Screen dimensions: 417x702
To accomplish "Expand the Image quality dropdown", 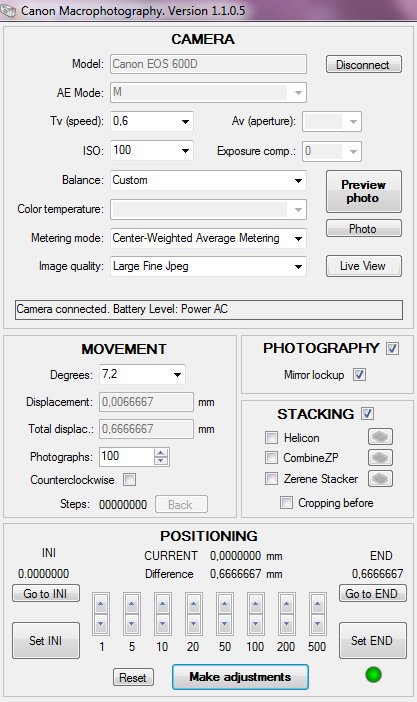I will 208,266.
